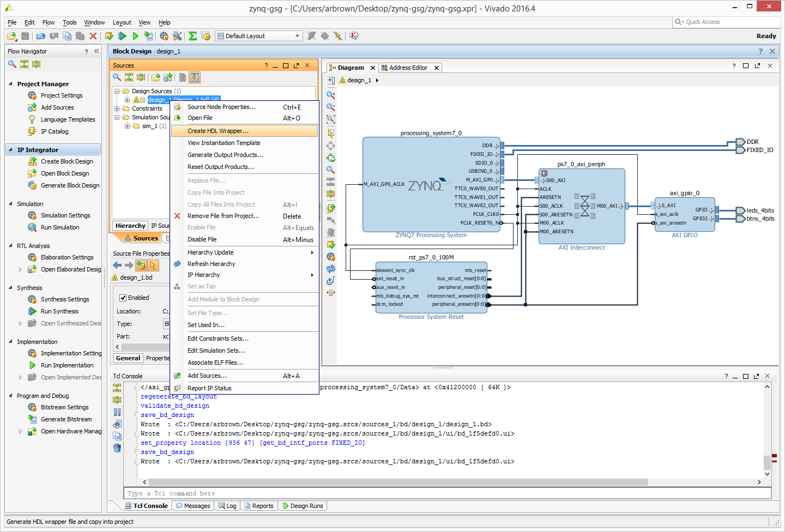Switch to the Design Runs tab
Viewport: 785px width, 532px height.
point(303,506)
